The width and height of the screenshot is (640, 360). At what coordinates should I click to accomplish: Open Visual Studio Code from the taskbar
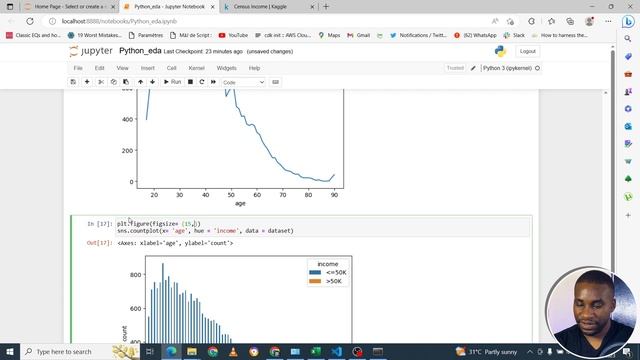[336, 351]
